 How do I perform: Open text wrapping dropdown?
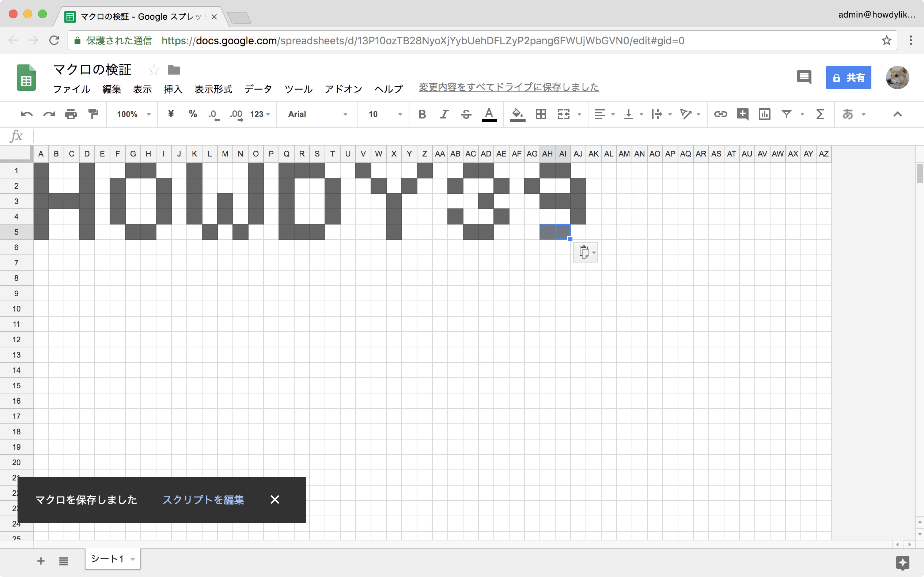pyautogui.click(x=661, y=114)
